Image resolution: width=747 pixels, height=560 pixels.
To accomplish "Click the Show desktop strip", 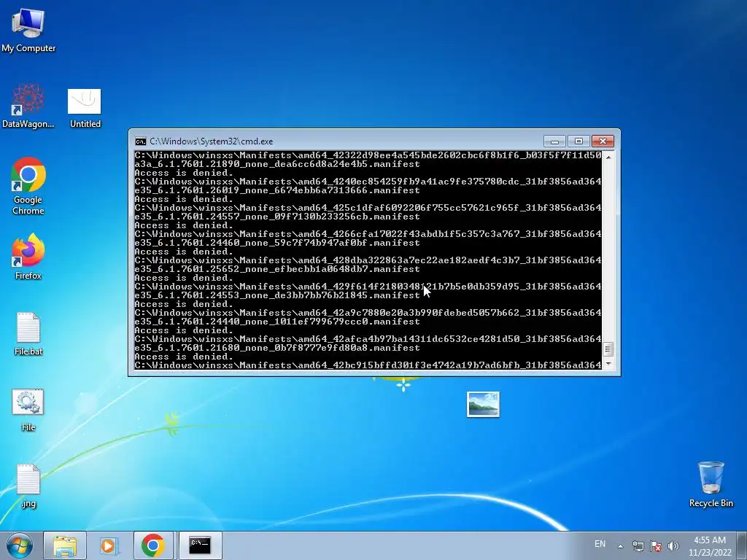I will 743,545.
